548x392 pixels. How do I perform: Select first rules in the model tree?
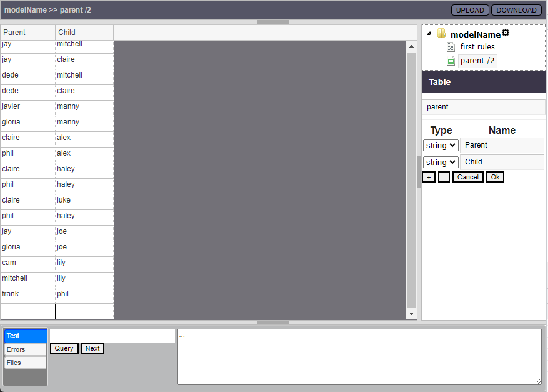coord(477,47)
